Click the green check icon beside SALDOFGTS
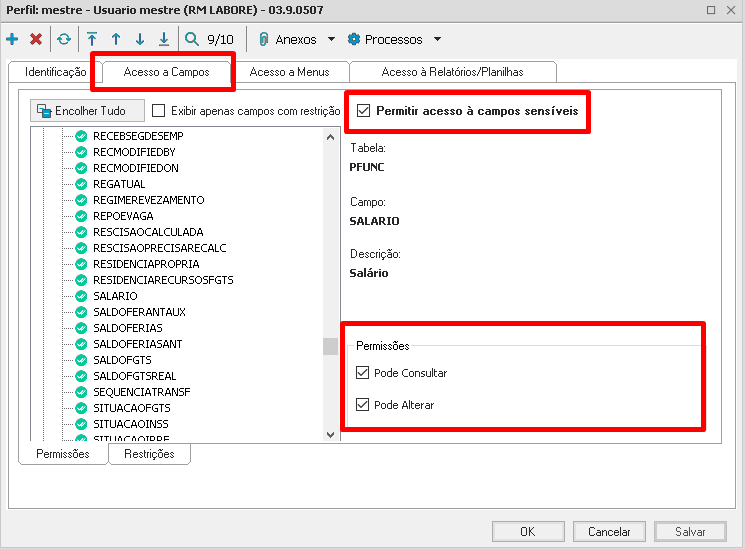The height and width of the screenshot is (549, 745). click(81, 360)
